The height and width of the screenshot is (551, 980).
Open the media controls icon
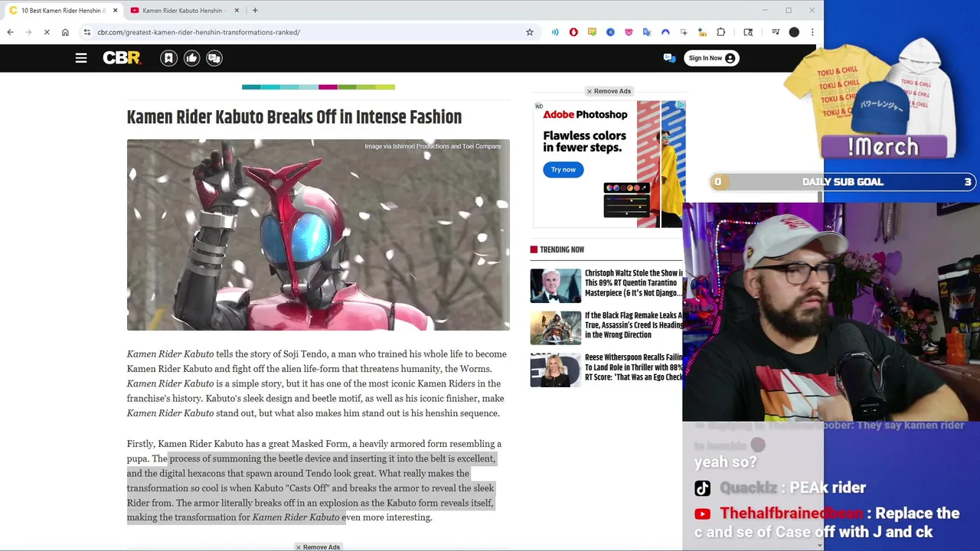click(x=776, y=32)
